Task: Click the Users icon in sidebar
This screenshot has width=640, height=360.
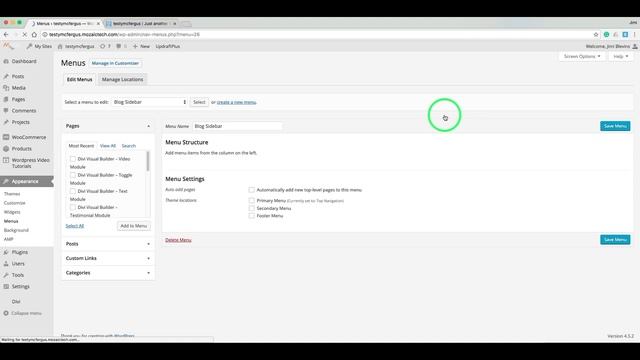Action: (x=6, y=264)
